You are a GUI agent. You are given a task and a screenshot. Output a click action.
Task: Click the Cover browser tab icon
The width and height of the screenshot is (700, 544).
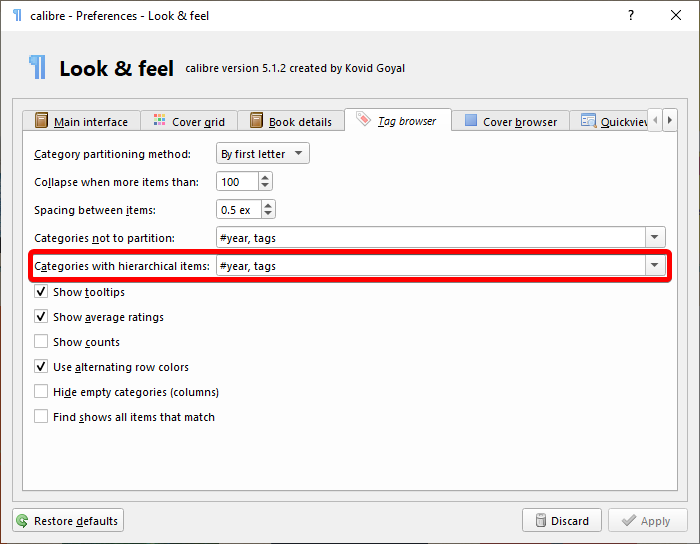pos(471,121)
